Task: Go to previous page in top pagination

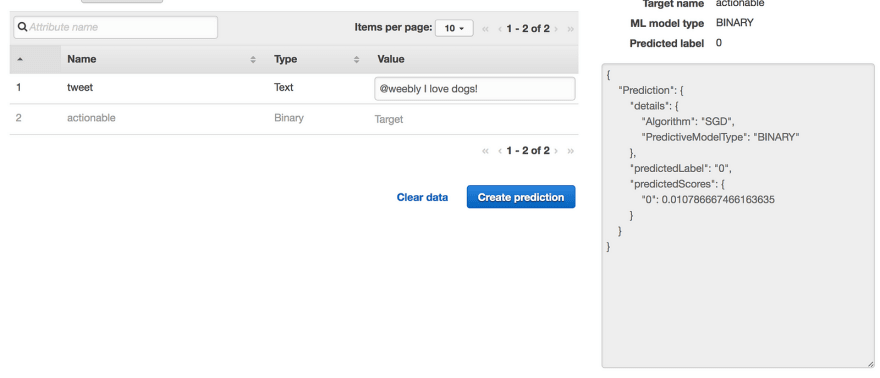Action: (x=499, y=29)
